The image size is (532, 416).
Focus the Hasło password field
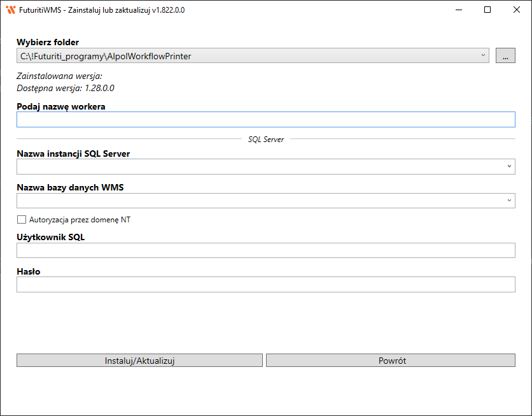point(265,285)
